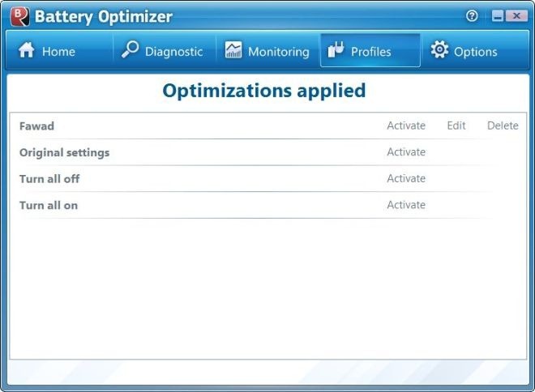Activate the Turn all on profile
The width and height of the screenshot is (535, 392).
406,205
